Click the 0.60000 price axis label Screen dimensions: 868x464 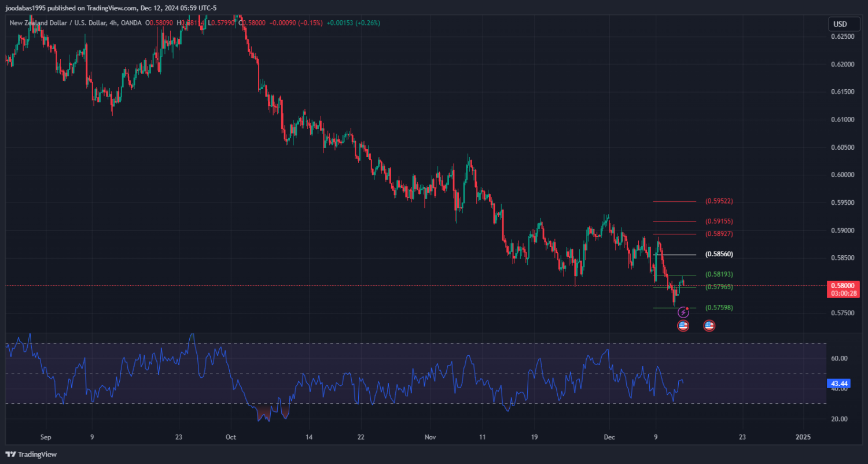click(x=843, y=175)
